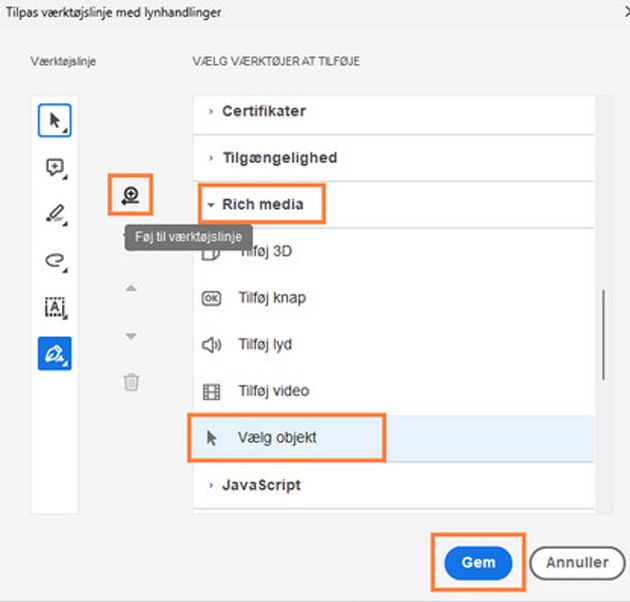Expand the Tilgængelighed section
The height and width of the screenshot is (602, 630).
279,157
